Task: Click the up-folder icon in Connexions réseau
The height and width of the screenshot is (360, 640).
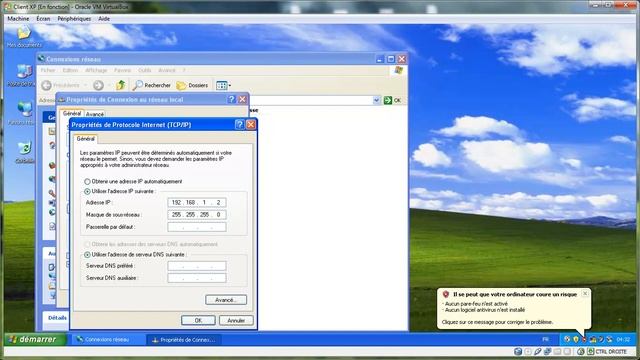Action: pos(120,85)
